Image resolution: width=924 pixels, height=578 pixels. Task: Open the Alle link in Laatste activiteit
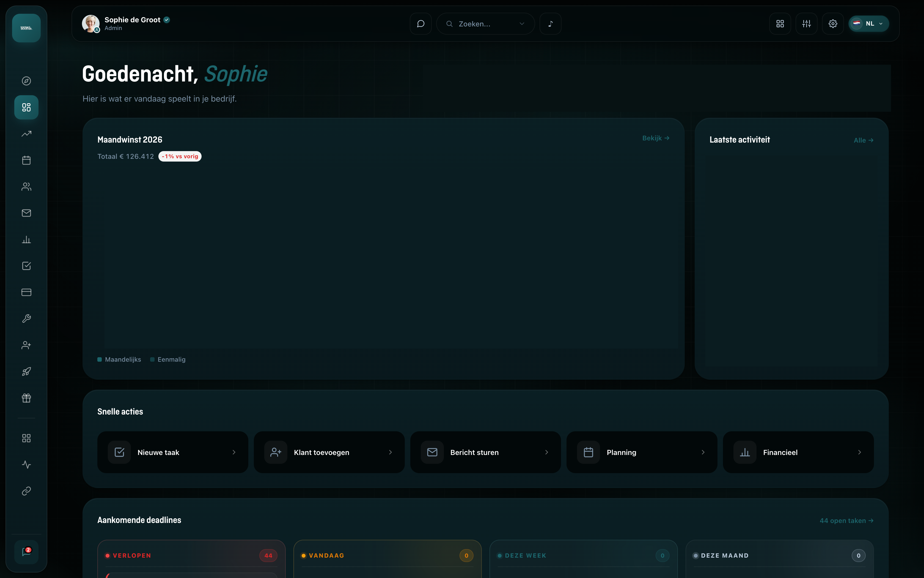(863, 140)
